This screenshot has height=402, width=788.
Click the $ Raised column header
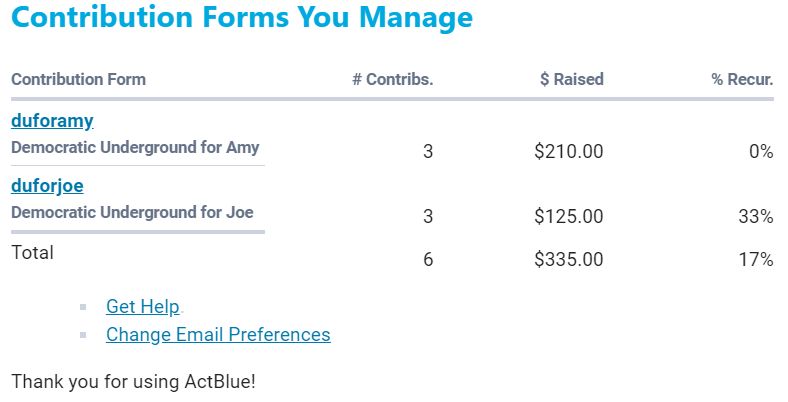pos(571,80)
